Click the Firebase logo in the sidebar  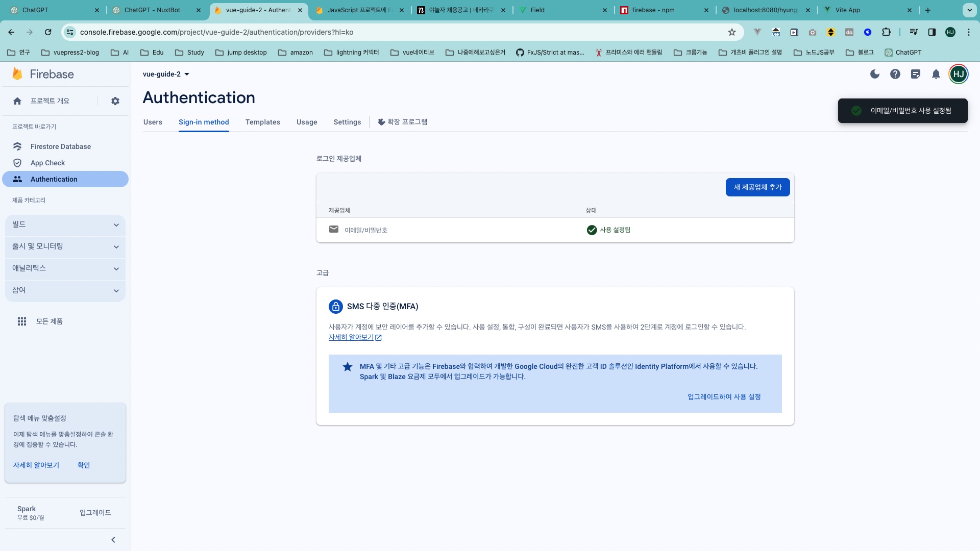[43, 74]
